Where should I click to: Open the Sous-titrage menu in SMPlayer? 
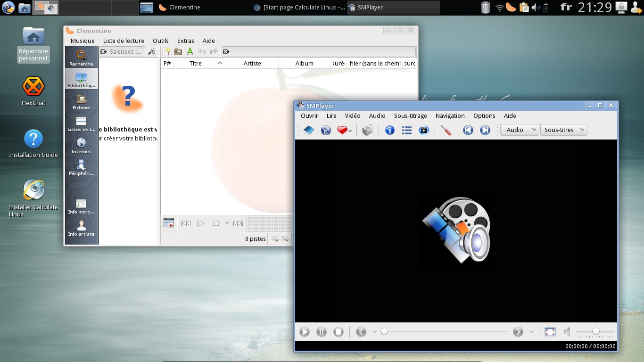411,116
